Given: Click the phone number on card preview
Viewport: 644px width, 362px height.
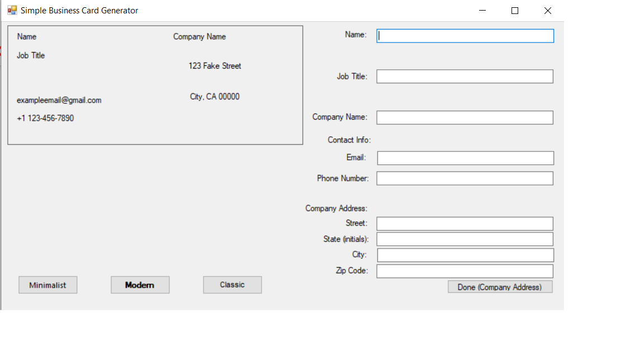Looking at the screenshot, I should point(45,118).
